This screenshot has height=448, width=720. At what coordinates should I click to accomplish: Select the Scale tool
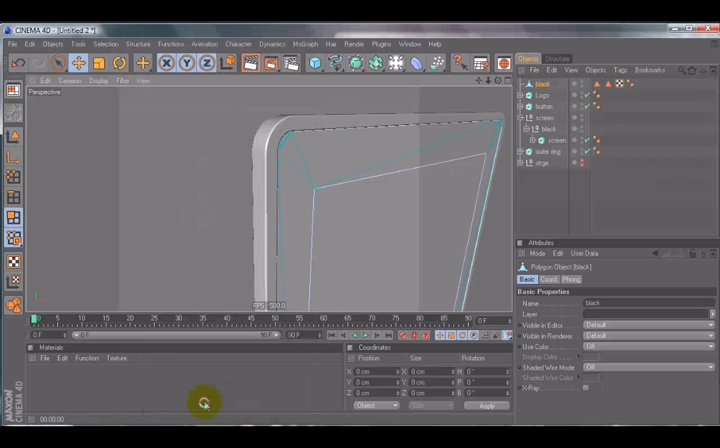pos(99,63)
